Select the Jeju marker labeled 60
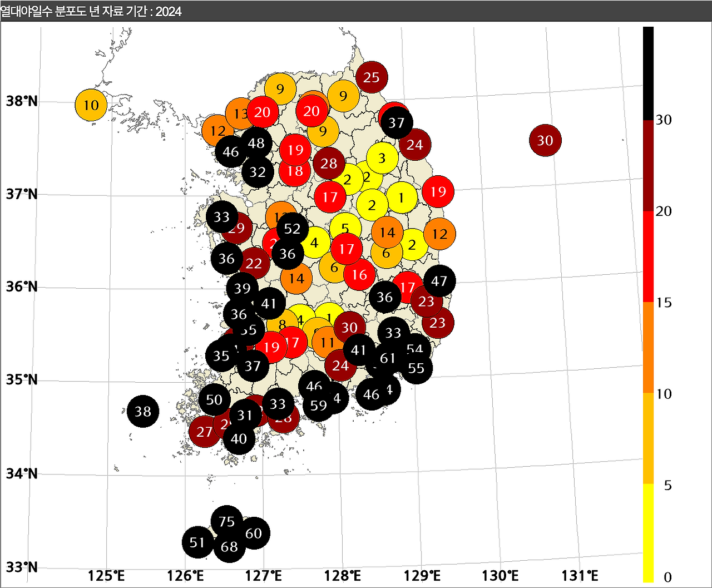 (254, 533)
